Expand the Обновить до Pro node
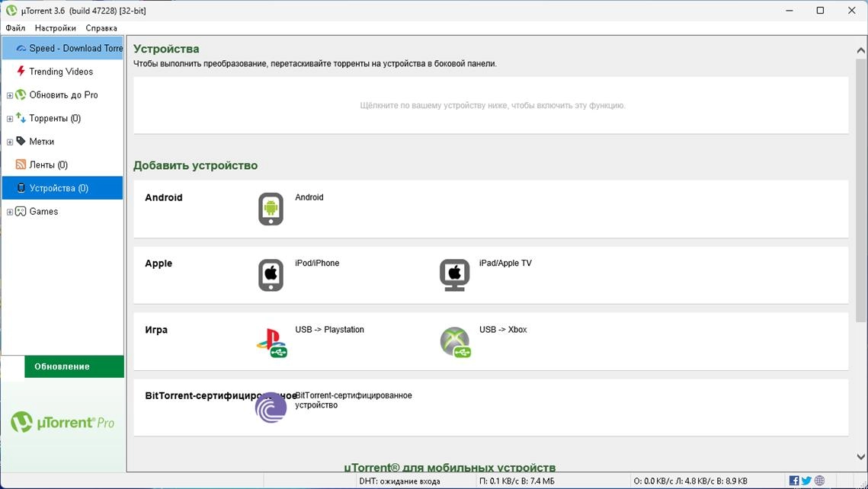Viewport: 868px width, 489px height. coord(9,95)
